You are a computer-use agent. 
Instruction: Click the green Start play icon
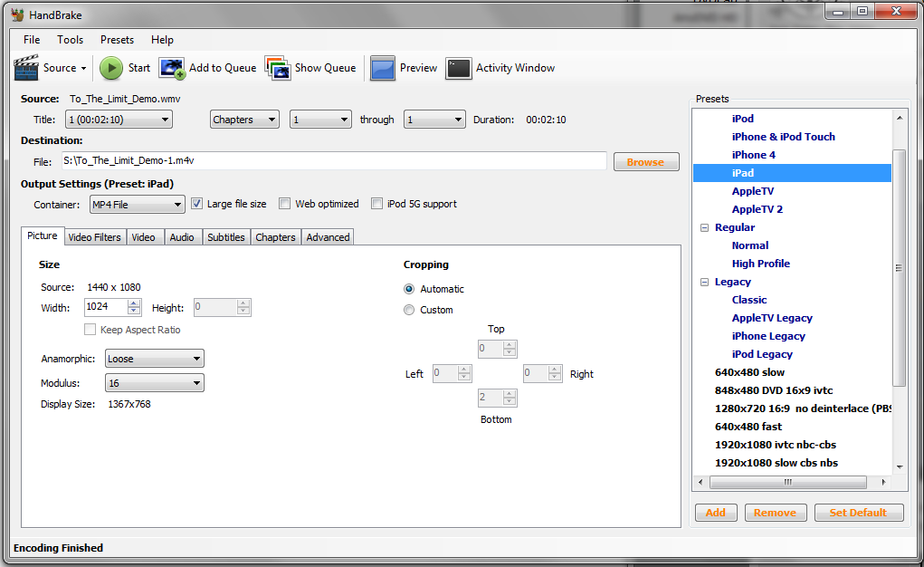110,68
